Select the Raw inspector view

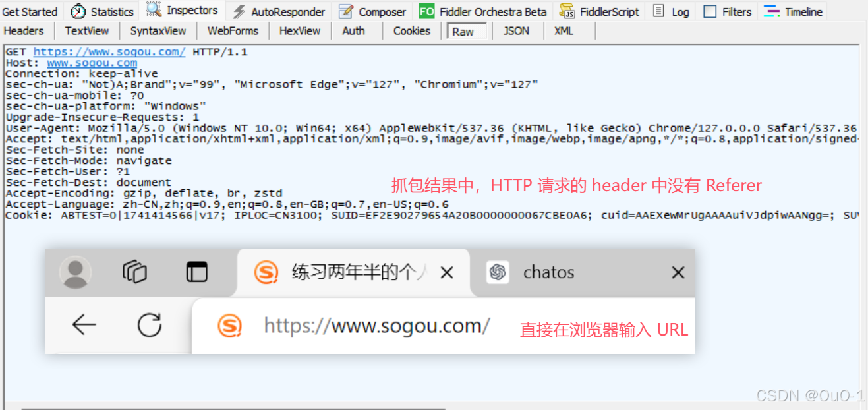pyautogui.click(x=466, y=31)
